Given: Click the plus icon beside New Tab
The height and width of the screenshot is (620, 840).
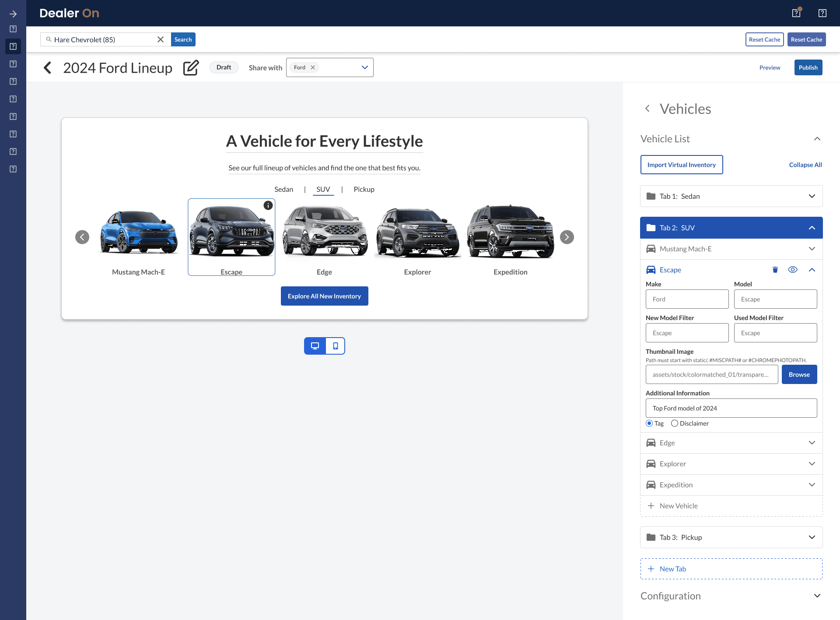Looking at the screenshot, I should tap(651, 569).
